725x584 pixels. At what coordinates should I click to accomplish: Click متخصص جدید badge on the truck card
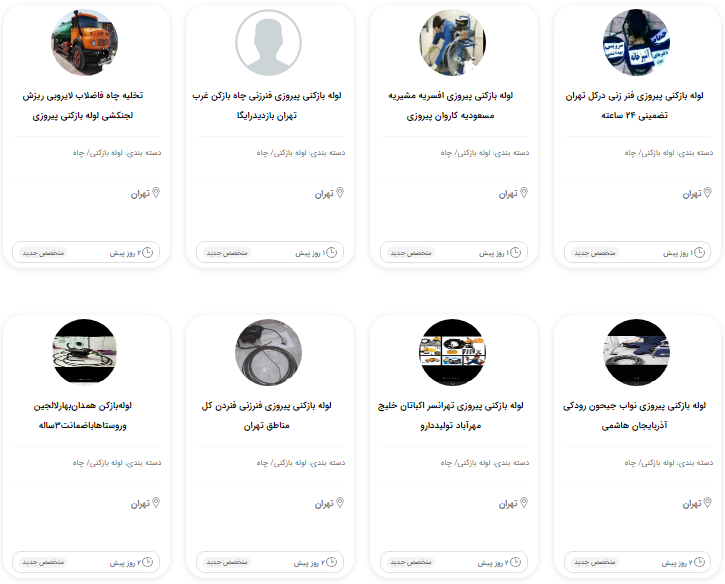(x=43, y=253)
